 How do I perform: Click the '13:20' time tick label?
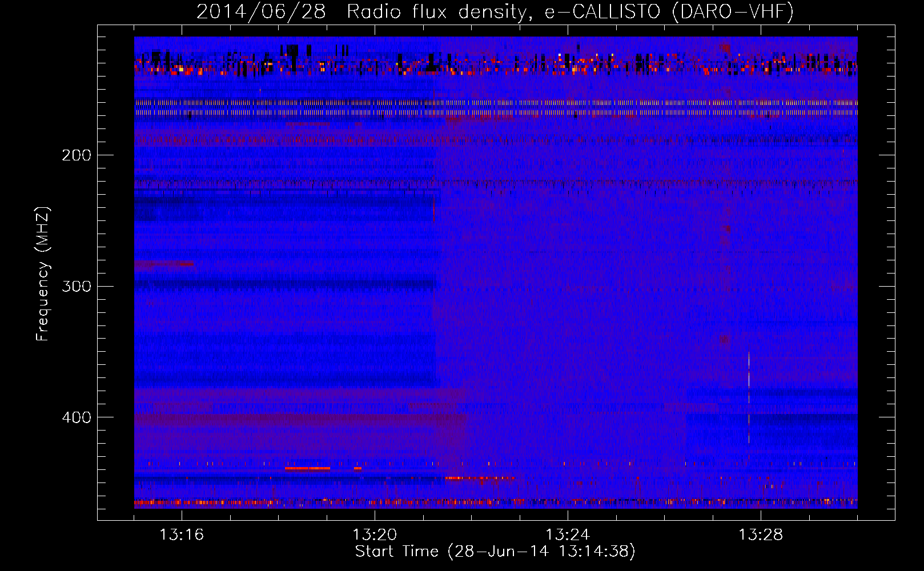(375, 535)
